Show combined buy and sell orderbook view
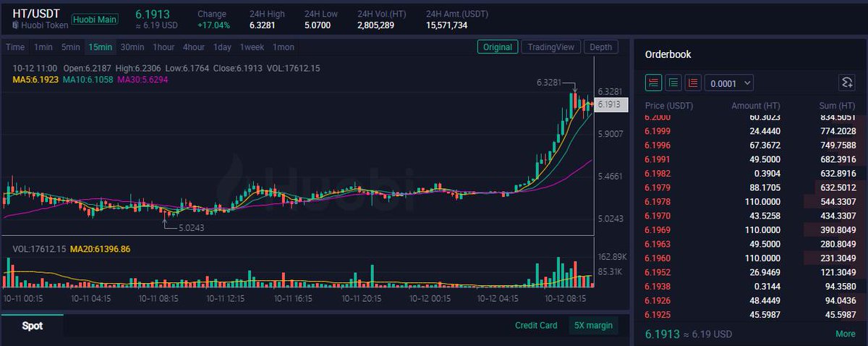868x346 pixels. click(x=653, y=83)
